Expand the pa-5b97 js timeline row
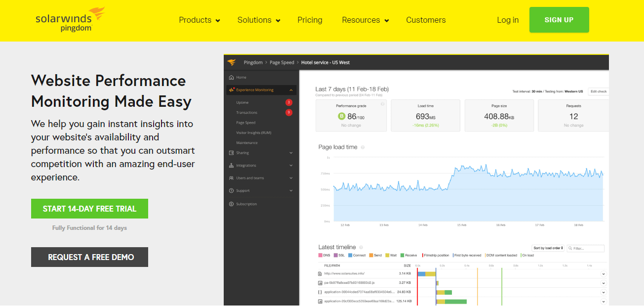 (604, 283)
